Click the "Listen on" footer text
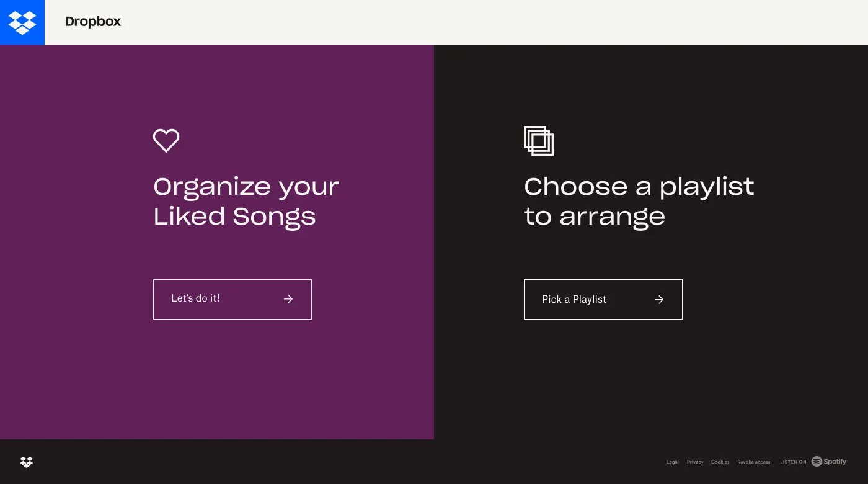 (x=793, y=462)
